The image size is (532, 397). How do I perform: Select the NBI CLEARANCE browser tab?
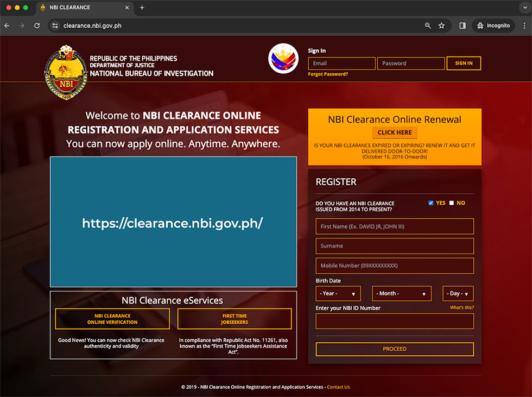coord(85,8)
